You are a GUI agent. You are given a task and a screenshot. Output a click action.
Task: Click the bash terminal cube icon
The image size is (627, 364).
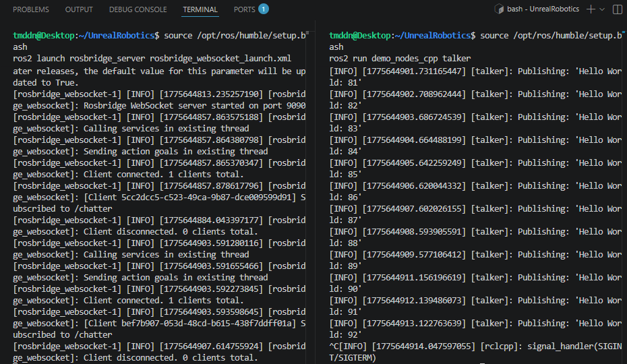tap(499, 9)
